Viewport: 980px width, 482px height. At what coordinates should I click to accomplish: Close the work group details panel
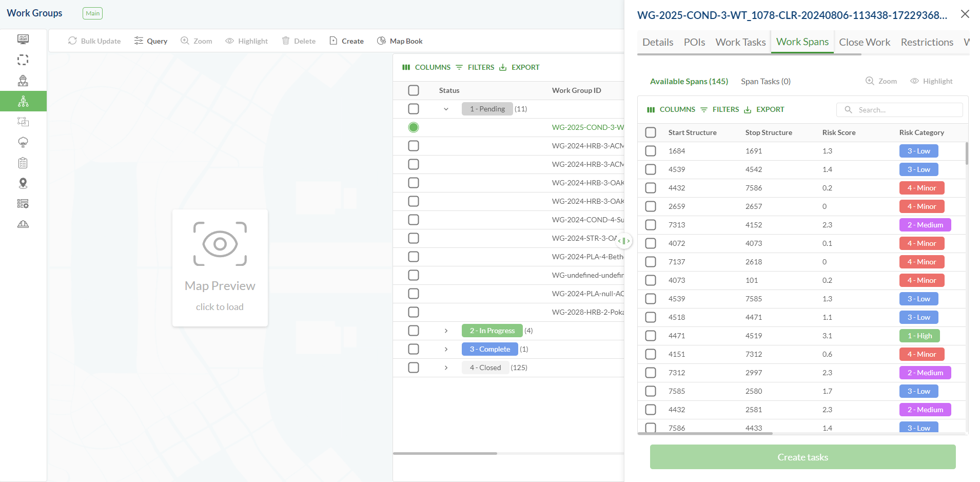pyautogui.click(x=965, y=14)
